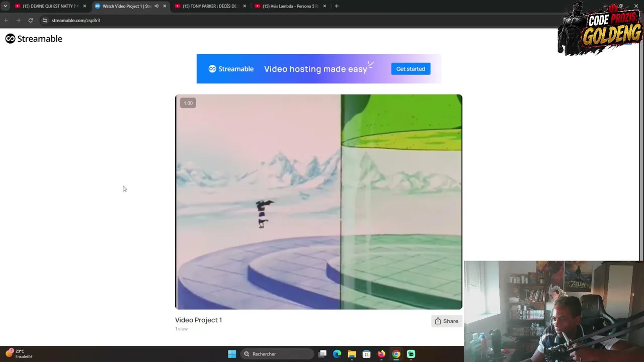Switch to the Avis Lambda Persona 5 tab

(x=289, y=6)
